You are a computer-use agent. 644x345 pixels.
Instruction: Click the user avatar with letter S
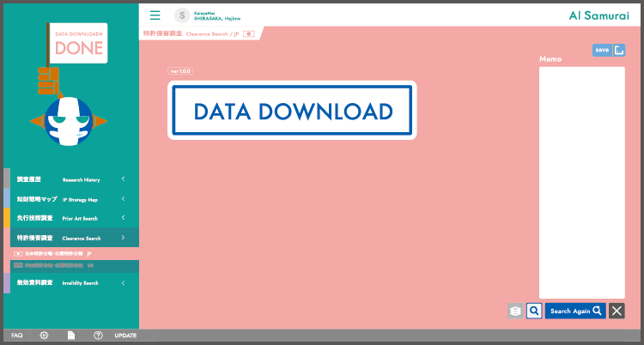click(x=182, y=15)
